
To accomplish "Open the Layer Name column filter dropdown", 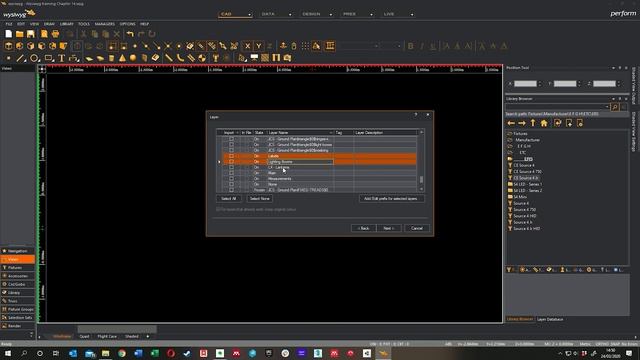I will [x=331, y=133].
